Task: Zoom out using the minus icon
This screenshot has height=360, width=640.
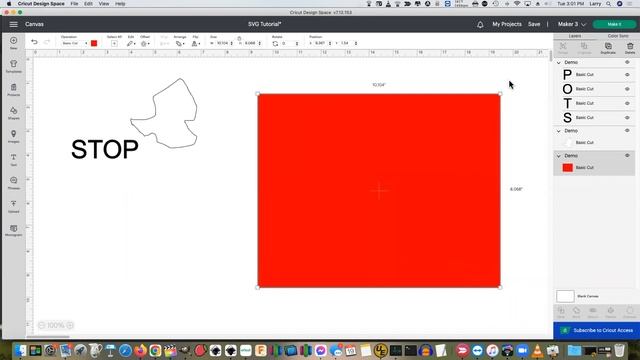Action: point(41,325)
